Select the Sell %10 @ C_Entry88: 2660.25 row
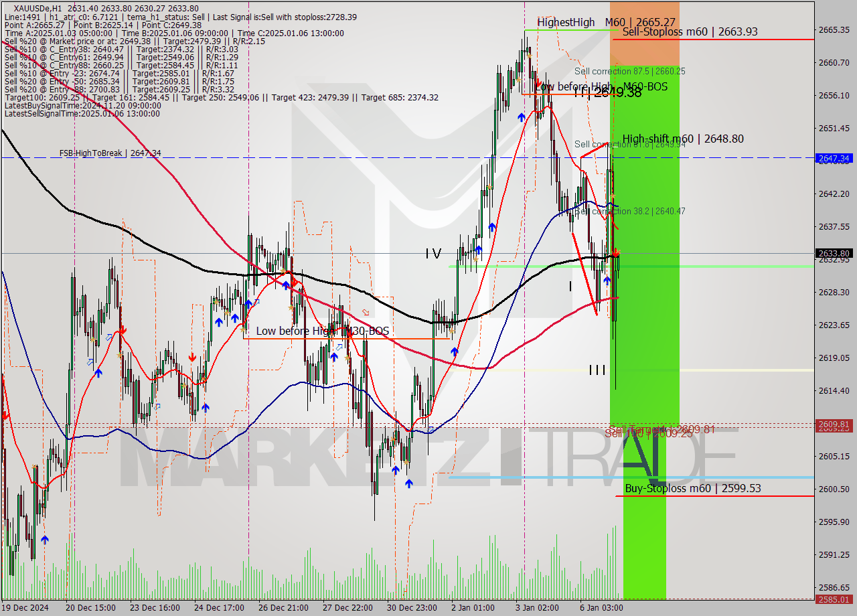The image size is (857, 616). (x=121, y=65)
